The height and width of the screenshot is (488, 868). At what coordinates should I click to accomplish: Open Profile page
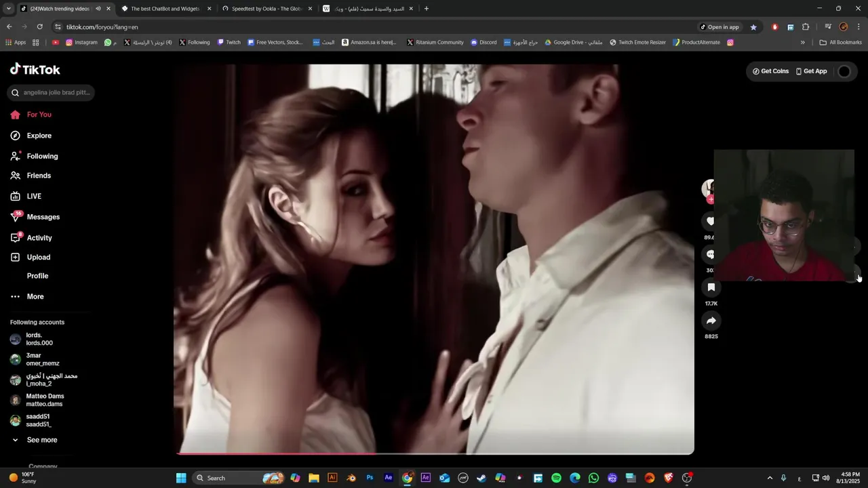click(x=37, y=276)
